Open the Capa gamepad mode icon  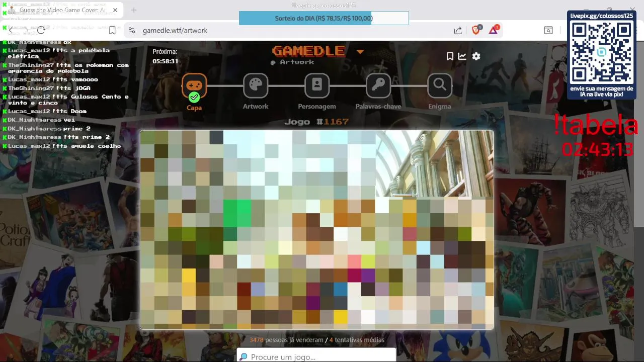194,86
